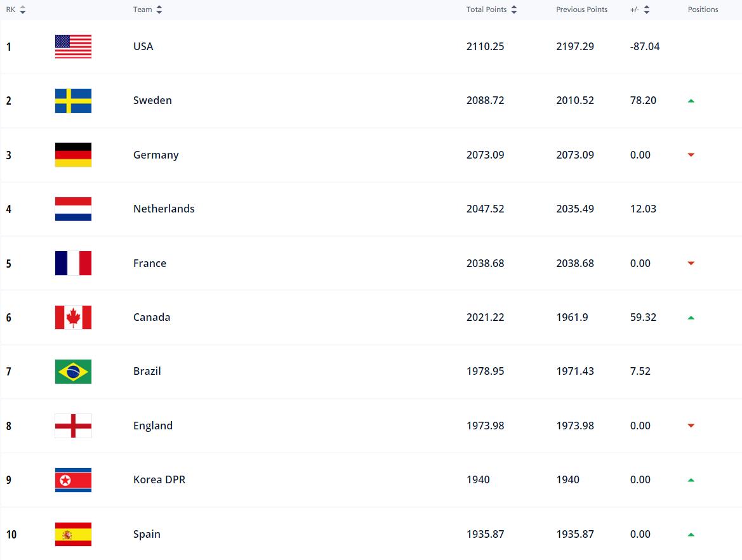Viewport: 742px width, 560px height.
Task: Click the Sweden flag icon
Action: coord(73,101)
